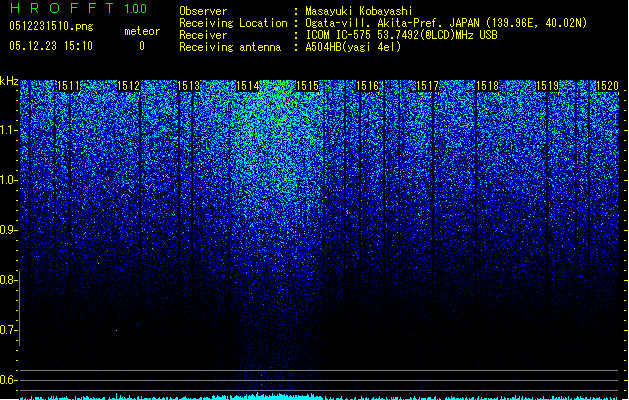Click the 0.6 kHz axis label

coord(8,380)
